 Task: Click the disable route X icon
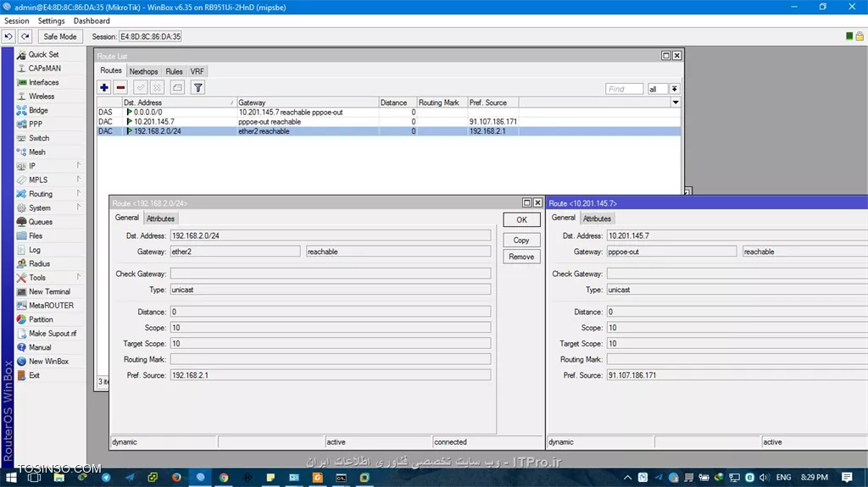click(157, 87)
